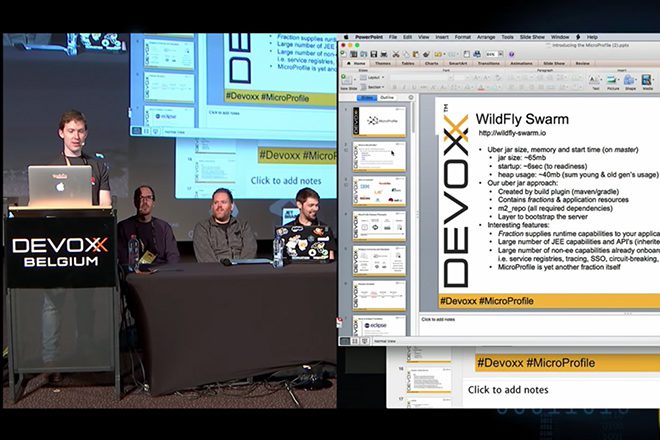Toggle Italic formatting in ribbon
Screen dimensions: 660x440
(404, 87)
